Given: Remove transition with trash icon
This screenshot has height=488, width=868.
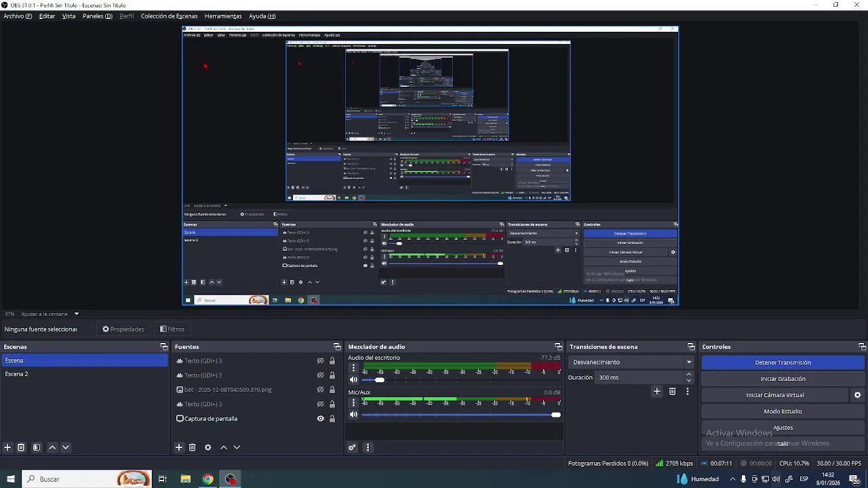Looking at the screenshot, I should pos(672,391).
